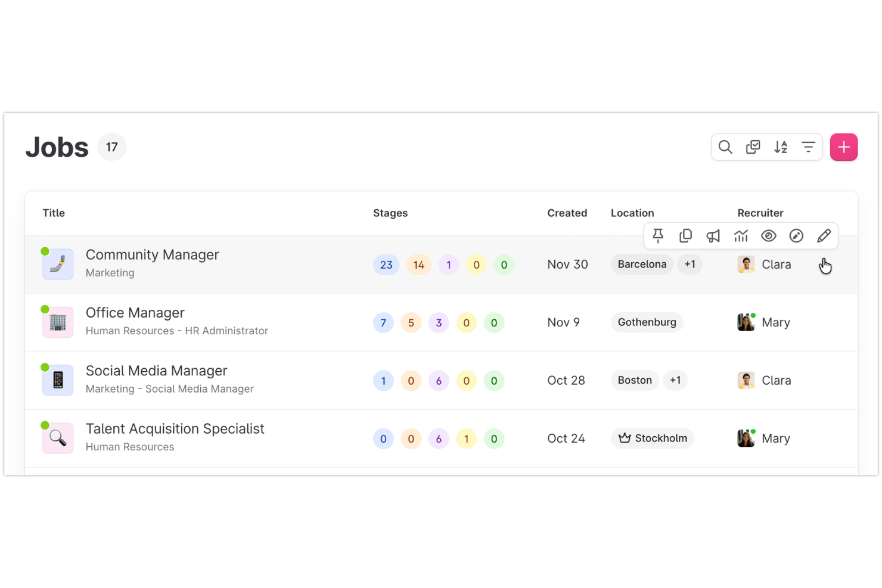Click the purple 3 badge for Office Manager
Viewport: 882px width, 588px height.
(x=439, y=323)
